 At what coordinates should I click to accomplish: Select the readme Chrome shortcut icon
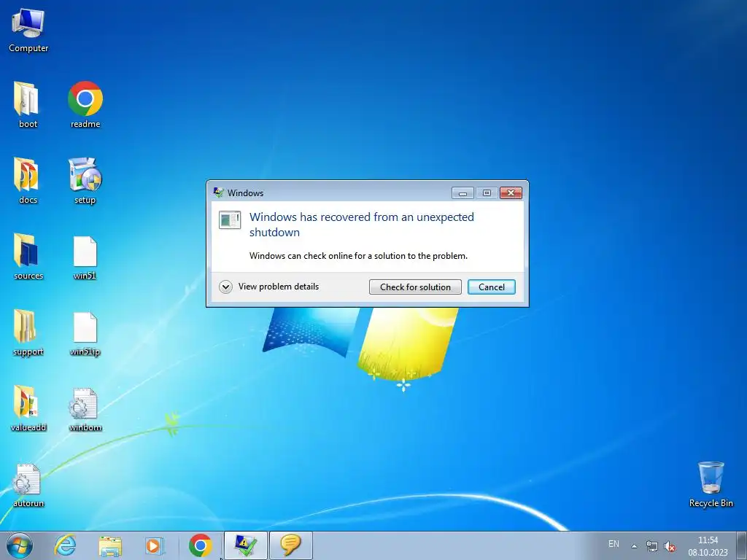(x=85, y=105)
